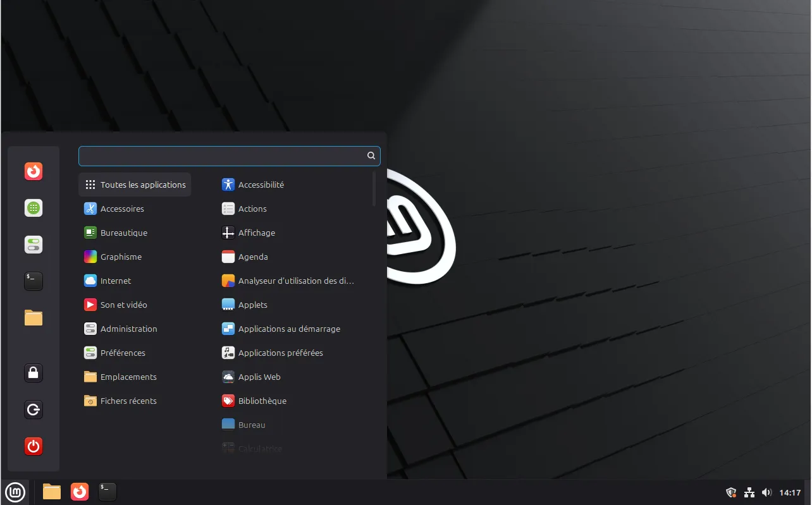The image size is (812, 505).
Task: Lock the screen using the padlock icon
Action: pos(34,373)
